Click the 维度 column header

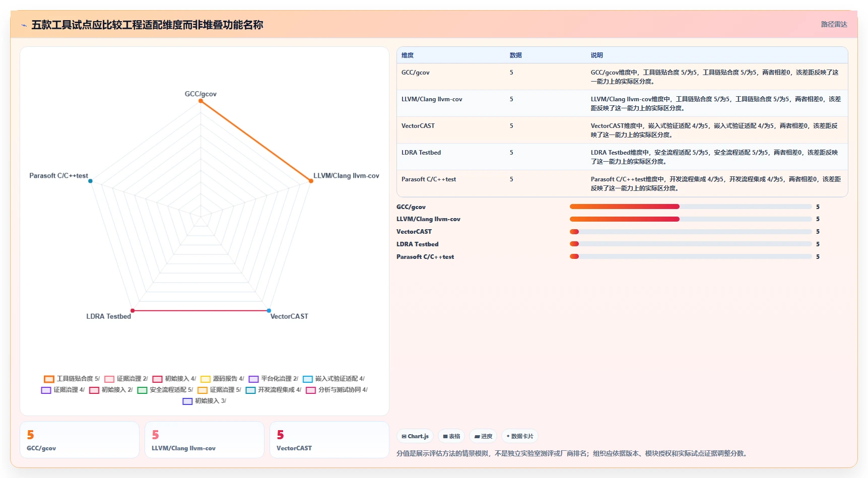[x=408, y=55]
